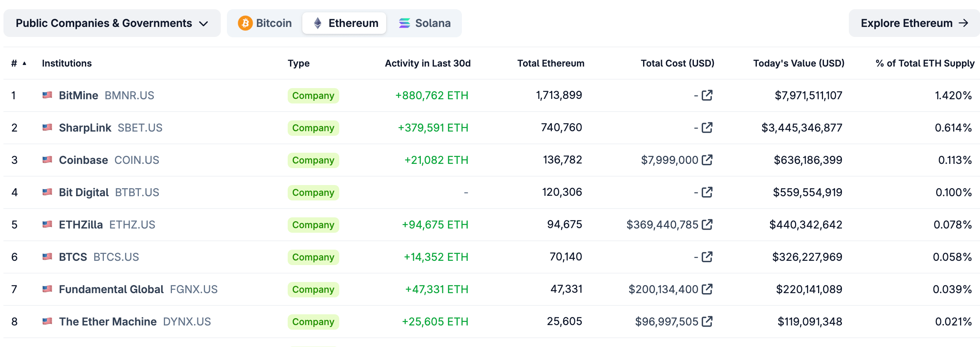Screen dimensions: 980x347
Task: Switch to the Bitcoin tab
Action: click(263, 23)
